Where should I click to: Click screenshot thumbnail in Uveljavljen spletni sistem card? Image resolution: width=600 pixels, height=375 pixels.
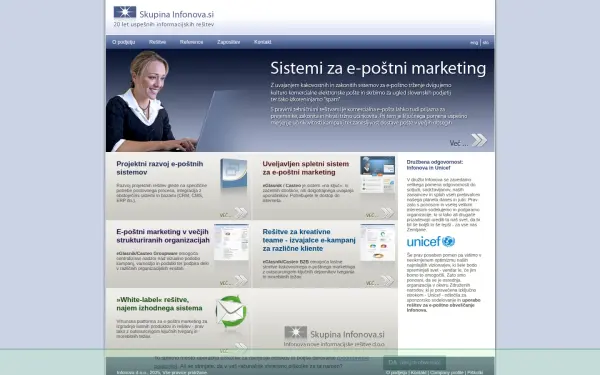[x=377, y=174]
